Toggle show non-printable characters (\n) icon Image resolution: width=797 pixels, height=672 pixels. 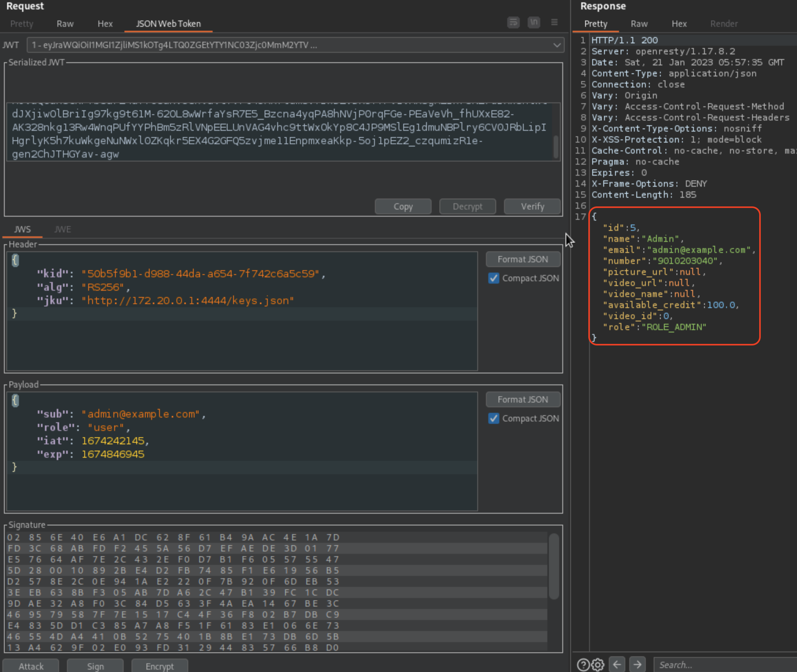[534, 22]
